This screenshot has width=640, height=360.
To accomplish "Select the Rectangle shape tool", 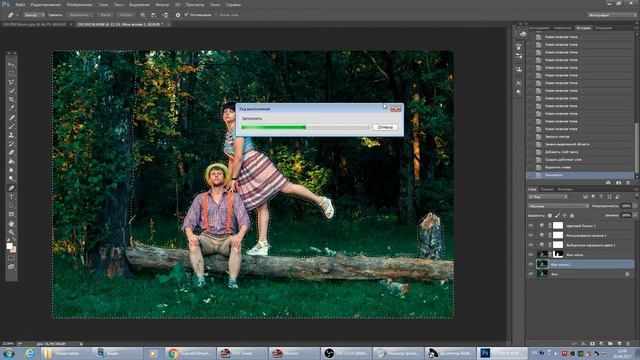I will pos(11,214).
